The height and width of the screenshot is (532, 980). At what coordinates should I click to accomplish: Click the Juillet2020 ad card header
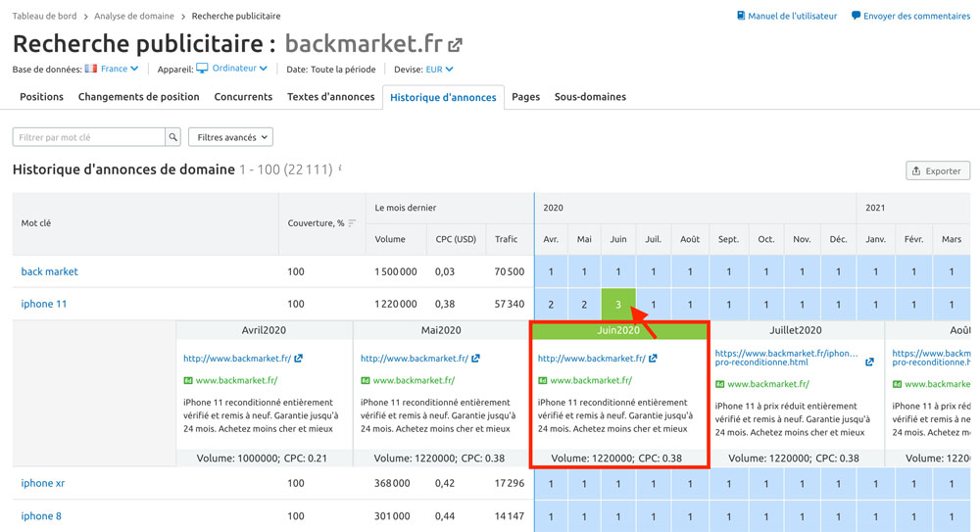click(796, 330)
